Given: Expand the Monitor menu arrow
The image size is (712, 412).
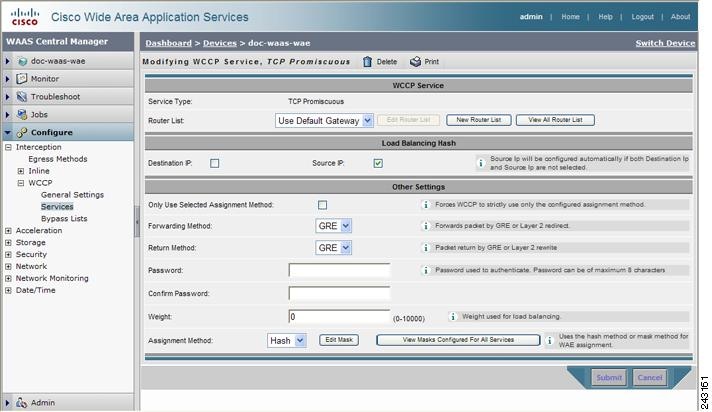Looking at the screenshot, I should tap(8, 79).
